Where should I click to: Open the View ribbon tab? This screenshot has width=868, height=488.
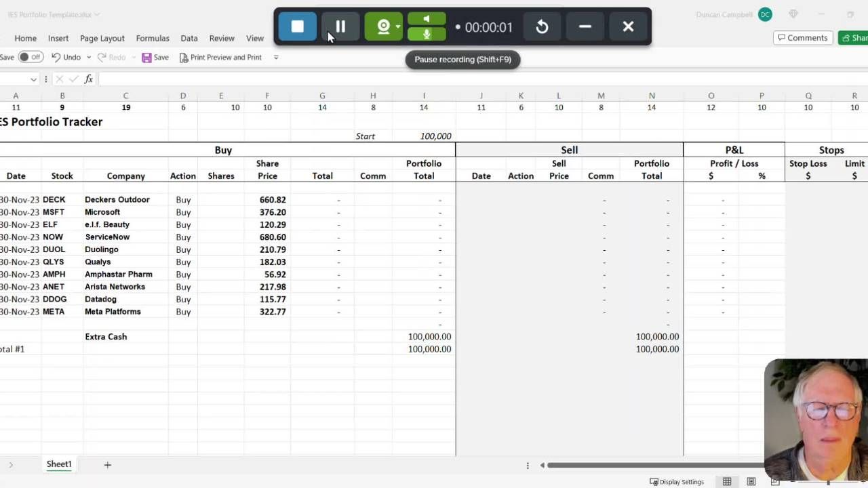(x=255, y=38)
